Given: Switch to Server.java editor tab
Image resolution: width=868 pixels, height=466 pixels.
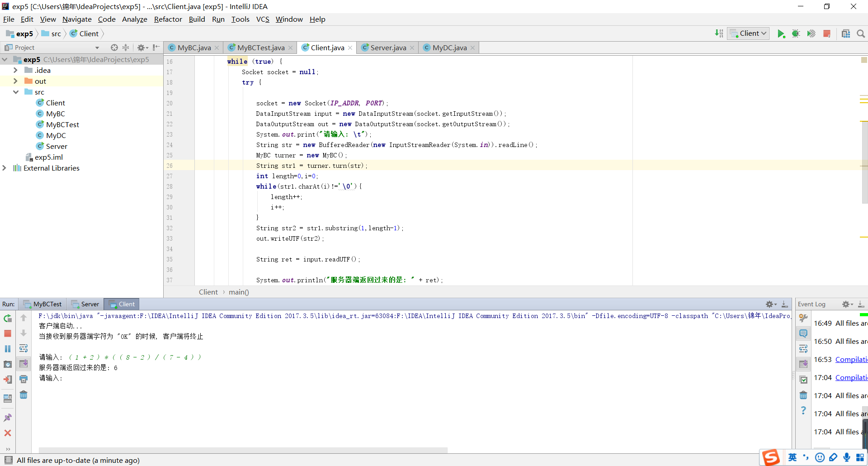Looking at the screenshot, I should click(x=388, y=48).
